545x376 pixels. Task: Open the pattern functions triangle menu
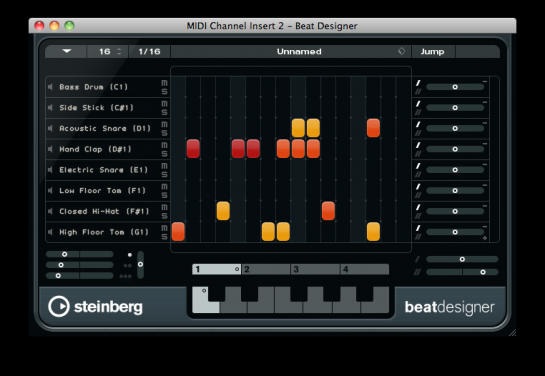(66, 51)
